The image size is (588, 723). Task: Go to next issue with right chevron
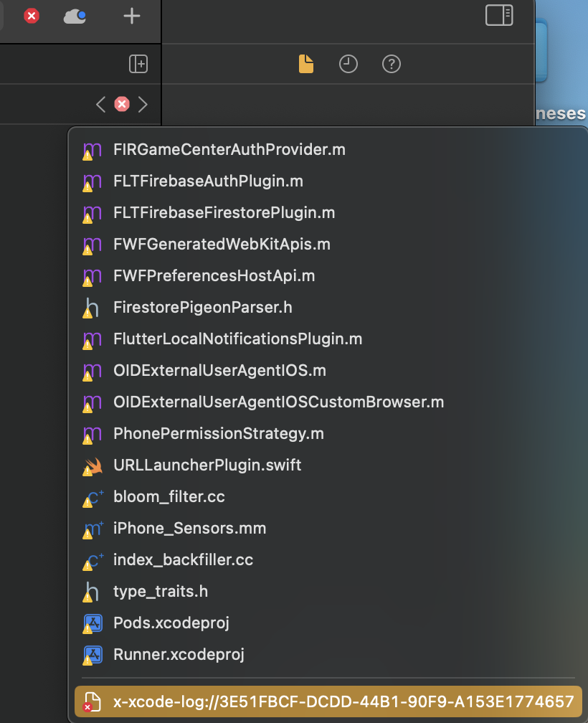143,104
